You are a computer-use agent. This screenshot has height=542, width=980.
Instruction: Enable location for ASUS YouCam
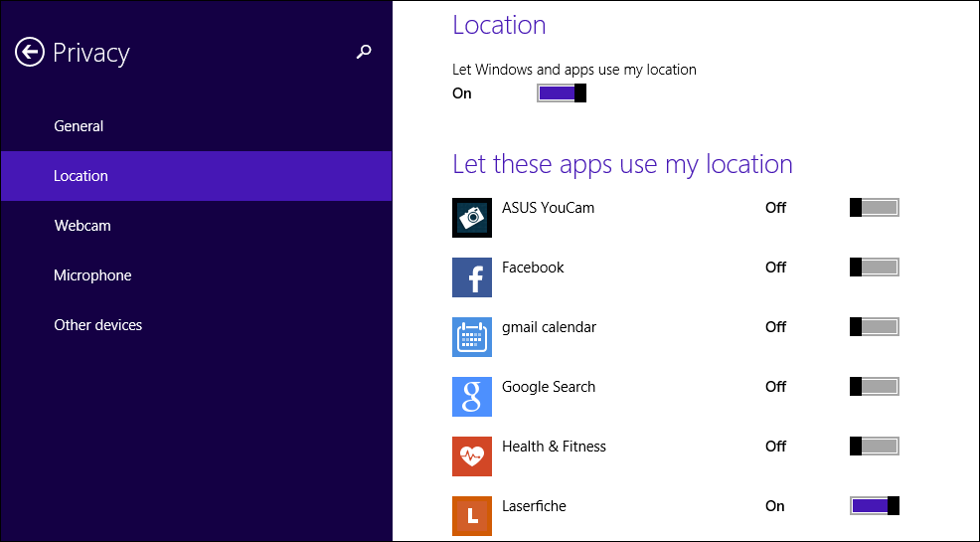[x=875, y=208]
